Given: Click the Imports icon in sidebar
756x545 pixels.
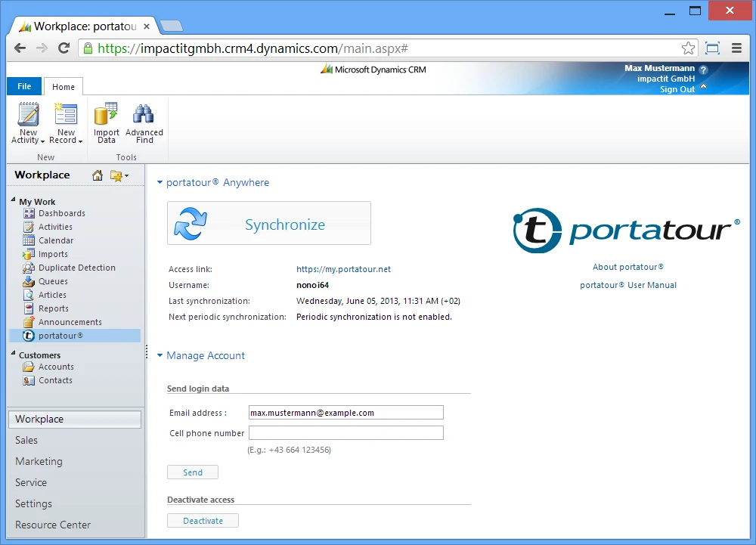Looking at the screenshot, I should (29, 254).
